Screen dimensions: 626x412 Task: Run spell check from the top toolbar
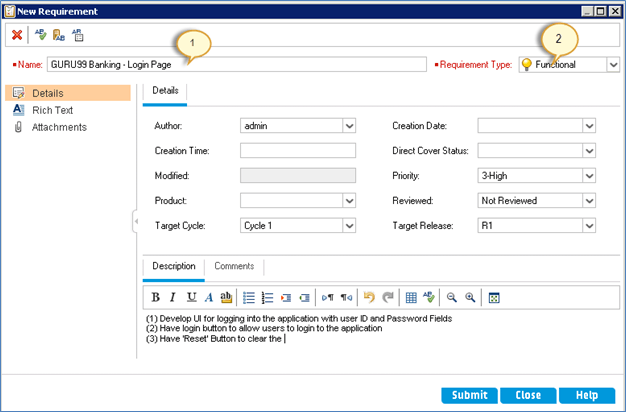point(41,34)
